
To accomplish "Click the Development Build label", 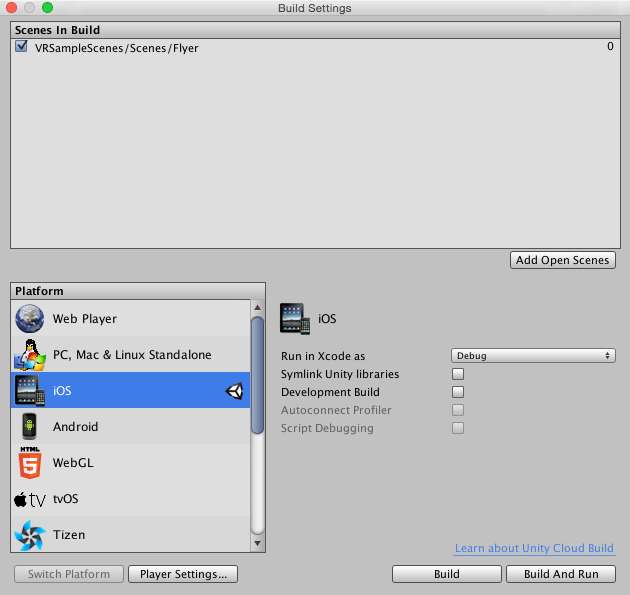I will (330, 392).
